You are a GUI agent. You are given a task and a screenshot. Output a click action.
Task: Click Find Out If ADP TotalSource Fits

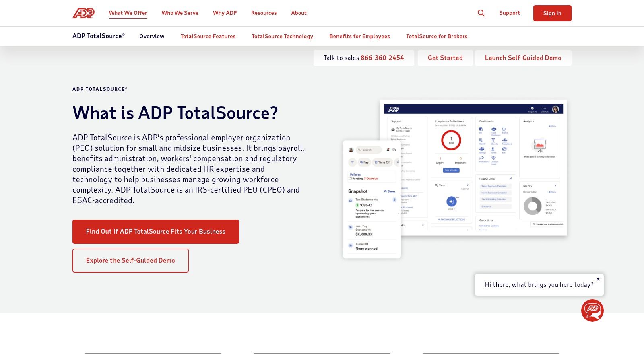pos(156,232)
